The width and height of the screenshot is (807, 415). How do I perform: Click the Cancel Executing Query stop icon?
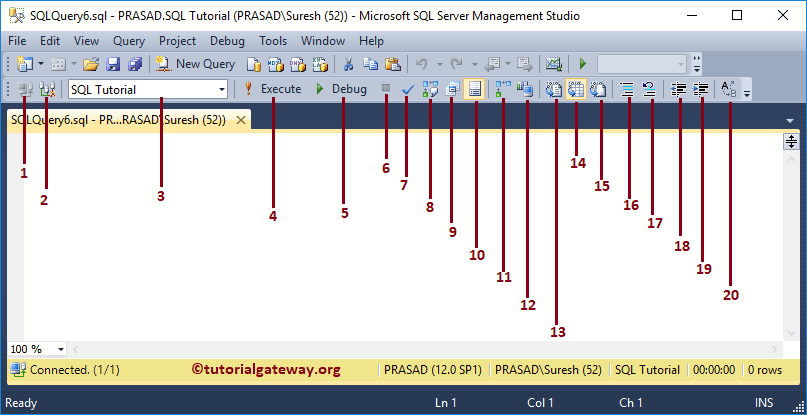pyautogui.click(x=385, y=89)
